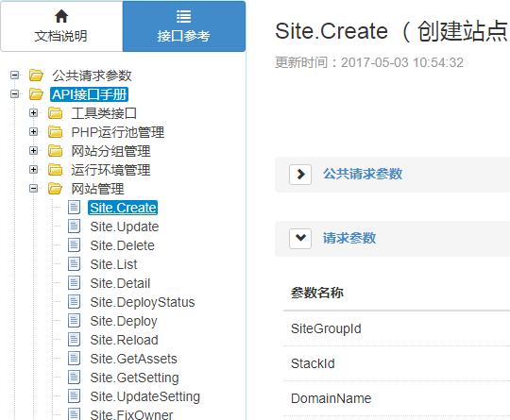
Task: Click the Site.Delete document icon
Action: [x=74, y=244]
